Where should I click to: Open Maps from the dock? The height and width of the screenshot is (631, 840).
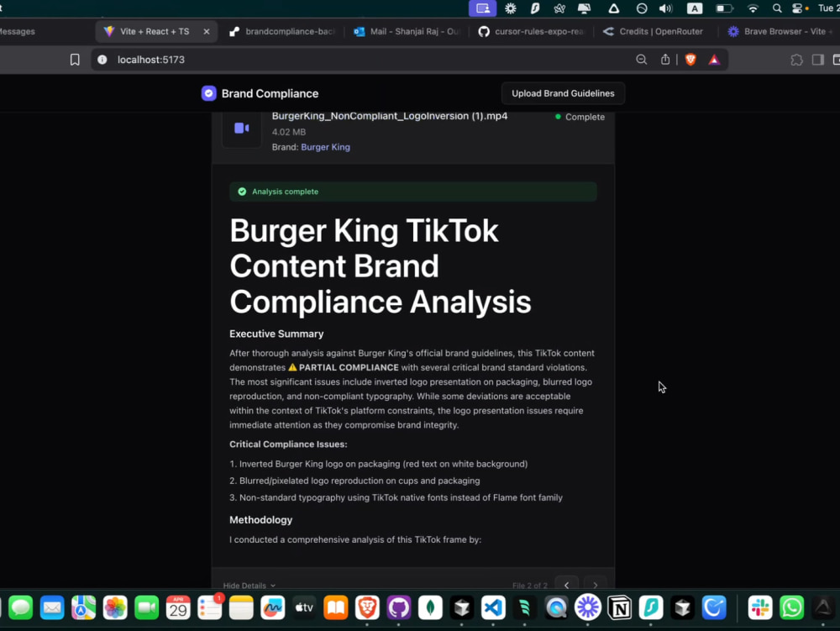[x=83, y=607]
